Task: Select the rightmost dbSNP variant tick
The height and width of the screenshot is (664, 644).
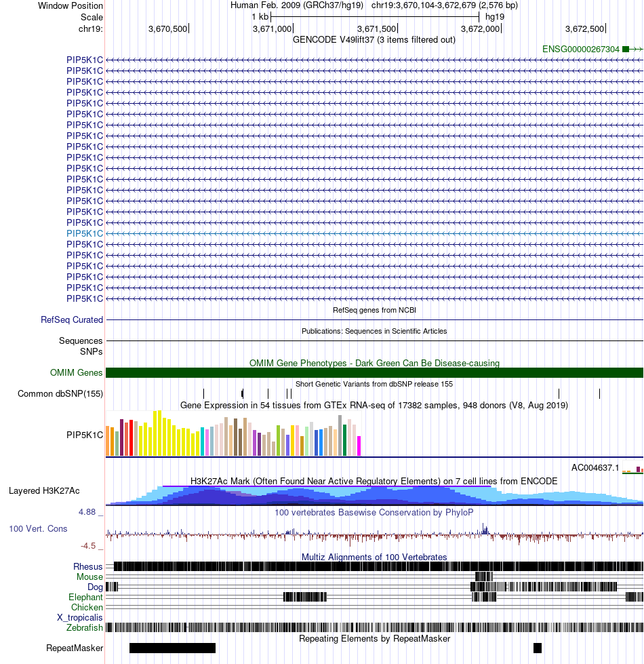Action: (599, 394)
